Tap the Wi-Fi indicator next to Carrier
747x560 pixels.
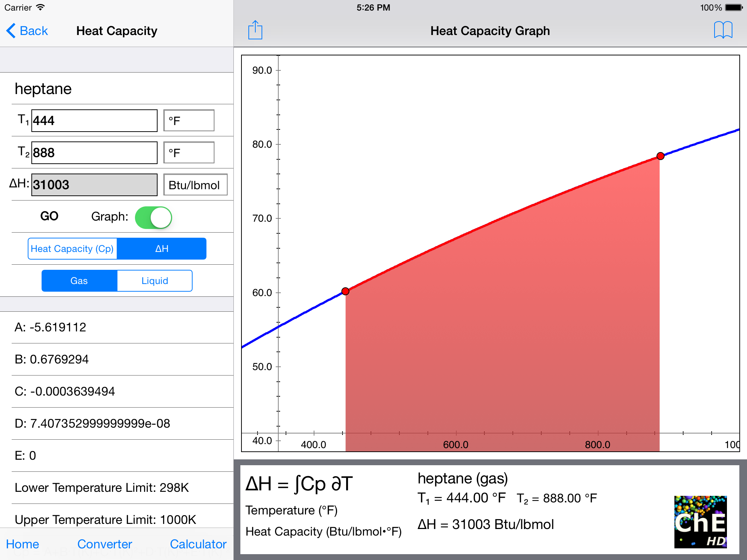[41, 7]
